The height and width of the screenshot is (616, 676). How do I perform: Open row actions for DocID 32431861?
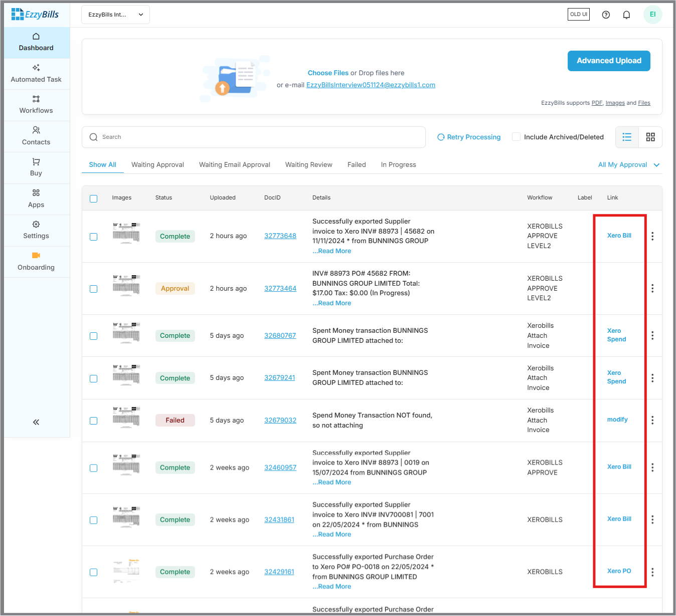[652, 520]
